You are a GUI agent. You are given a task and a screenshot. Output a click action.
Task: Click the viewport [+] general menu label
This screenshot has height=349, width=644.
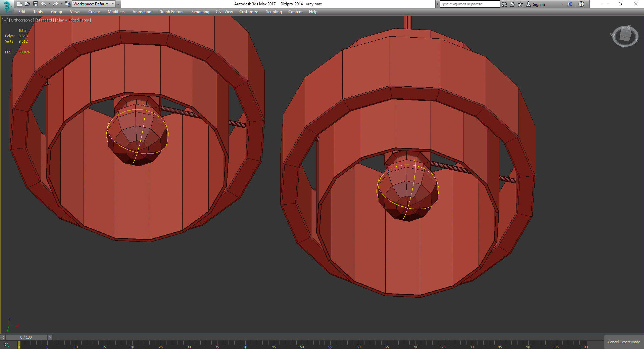click(5, 20)
